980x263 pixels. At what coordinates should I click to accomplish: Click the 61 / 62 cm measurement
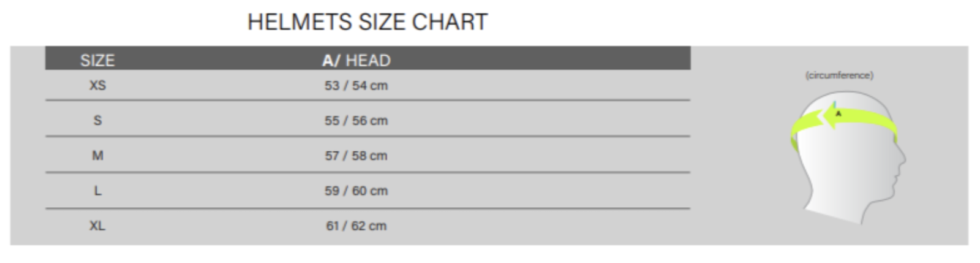[356, 226]
